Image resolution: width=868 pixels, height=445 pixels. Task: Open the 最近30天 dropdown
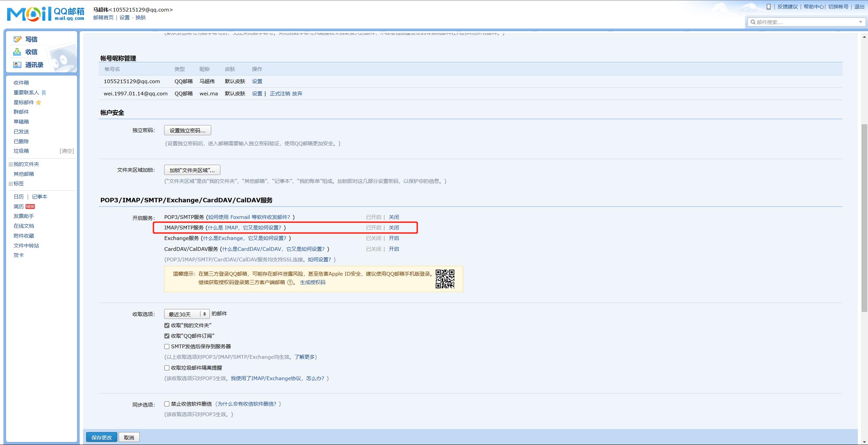point(186,314)
